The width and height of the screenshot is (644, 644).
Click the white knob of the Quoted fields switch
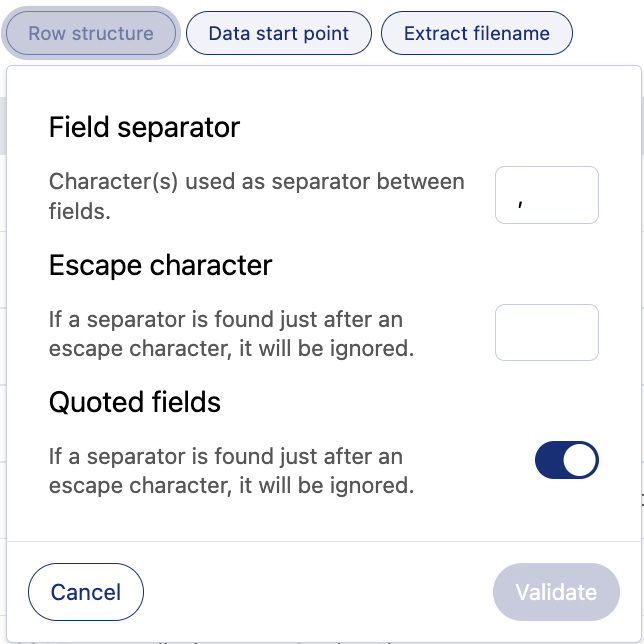coord(581,460)
